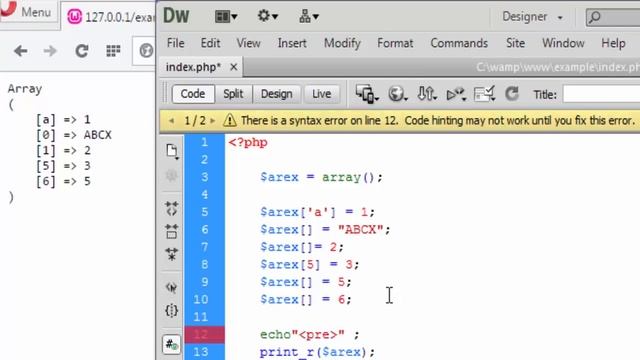The height and width of the screenshot is (360, 640).
Task: Click the browser address bar globe icon
Action: click(x=146, y=51)
